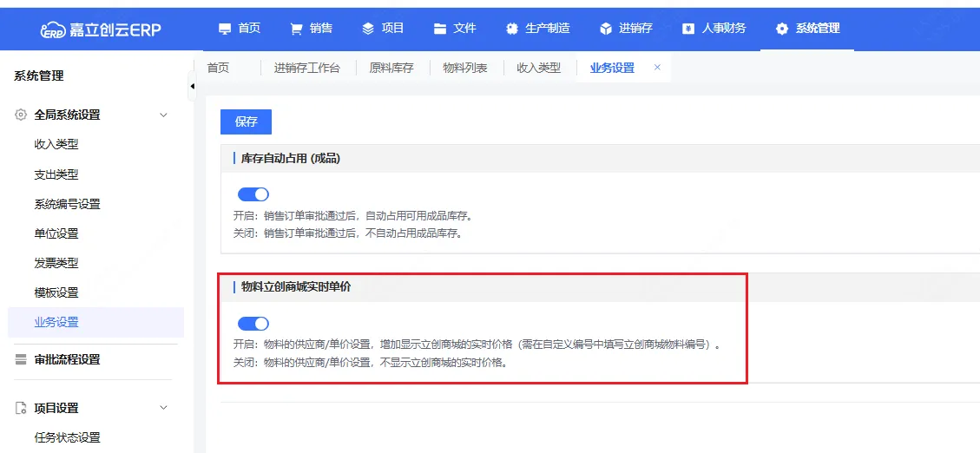Toggle off 库存自动占用 (成品) switch

pyautogui.click(x=253, y=194)
